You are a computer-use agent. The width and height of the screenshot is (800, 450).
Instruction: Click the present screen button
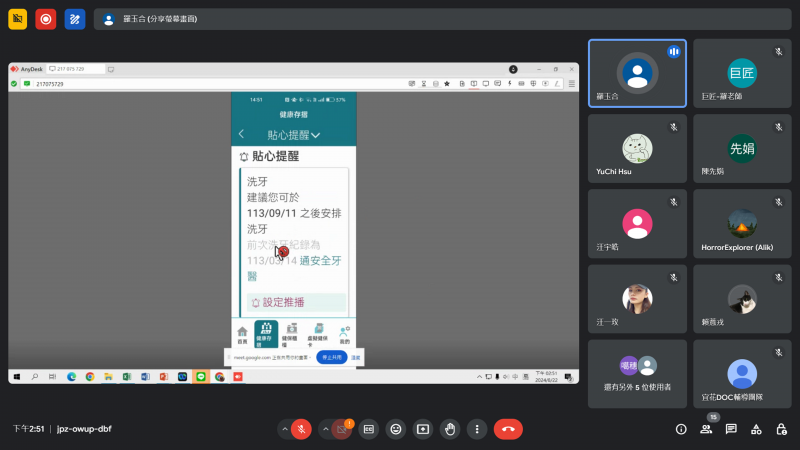[422, 429]
